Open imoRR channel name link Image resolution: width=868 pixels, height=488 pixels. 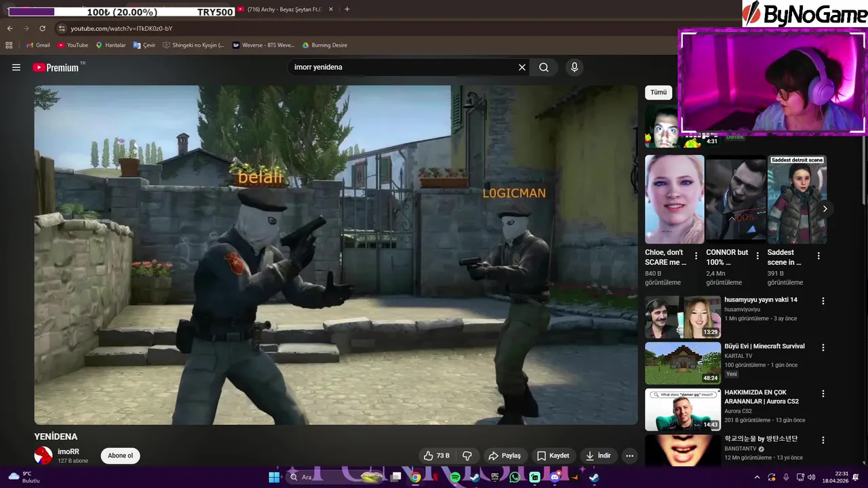click(68, 451)
